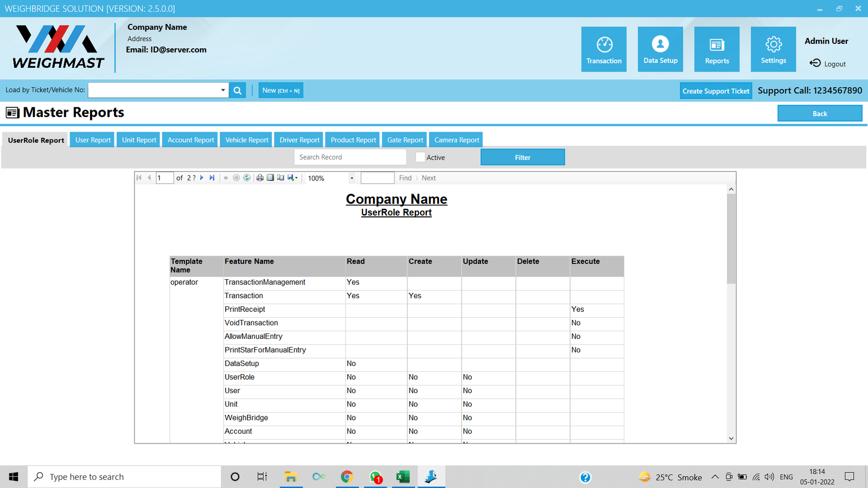The height and width of the screenshot is (488, 868).
Task: Expand the Ticket/Vehicle No dropdown
Action: 223,91
